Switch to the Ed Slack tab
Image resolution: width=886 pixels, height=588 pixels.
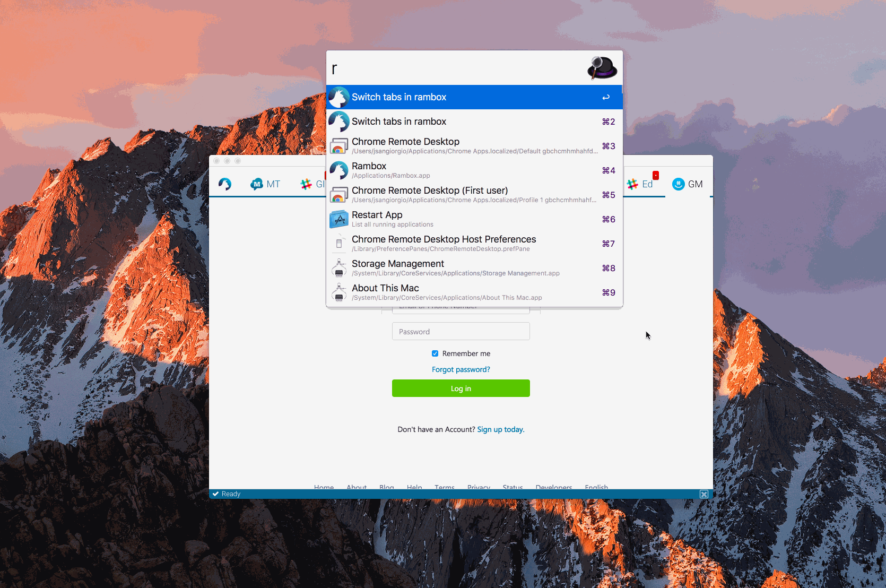click(640, 184)
